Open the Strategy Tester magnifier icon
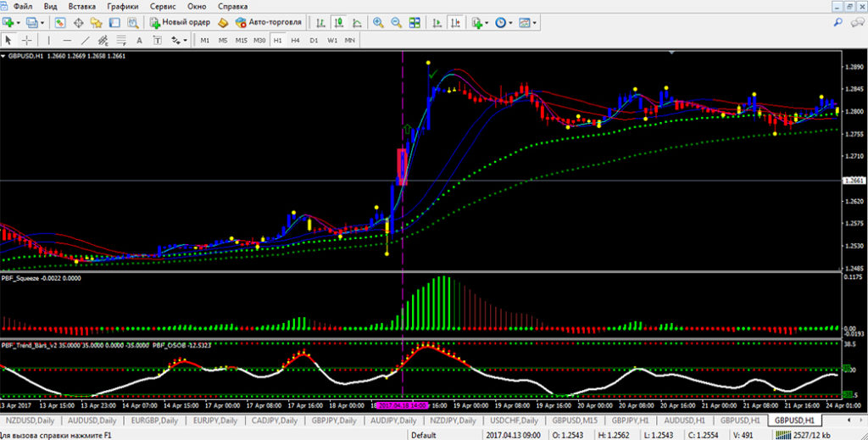 point(133,23)
